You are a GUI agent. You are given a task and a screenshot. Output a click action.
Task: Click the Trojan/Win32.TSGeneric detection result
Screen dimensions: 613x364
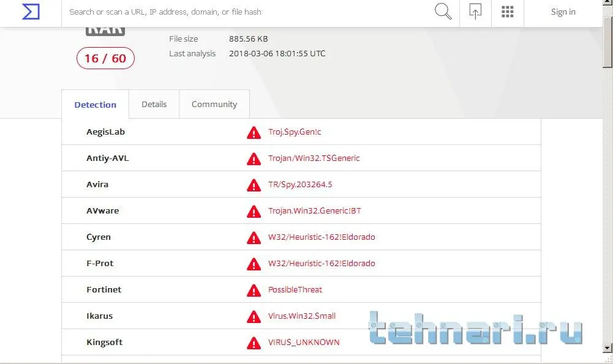[x=314, y=158]
